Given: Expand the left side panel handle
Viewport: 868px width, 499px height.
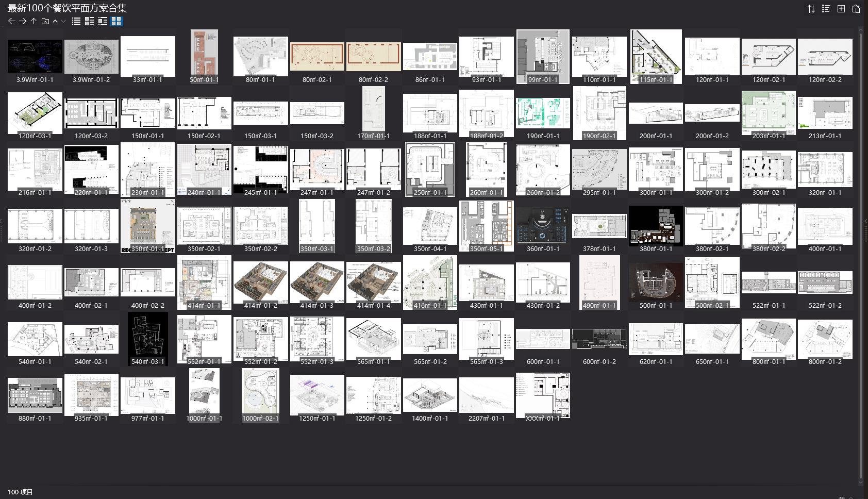Looking at the screenshot, I should point(2,222).
